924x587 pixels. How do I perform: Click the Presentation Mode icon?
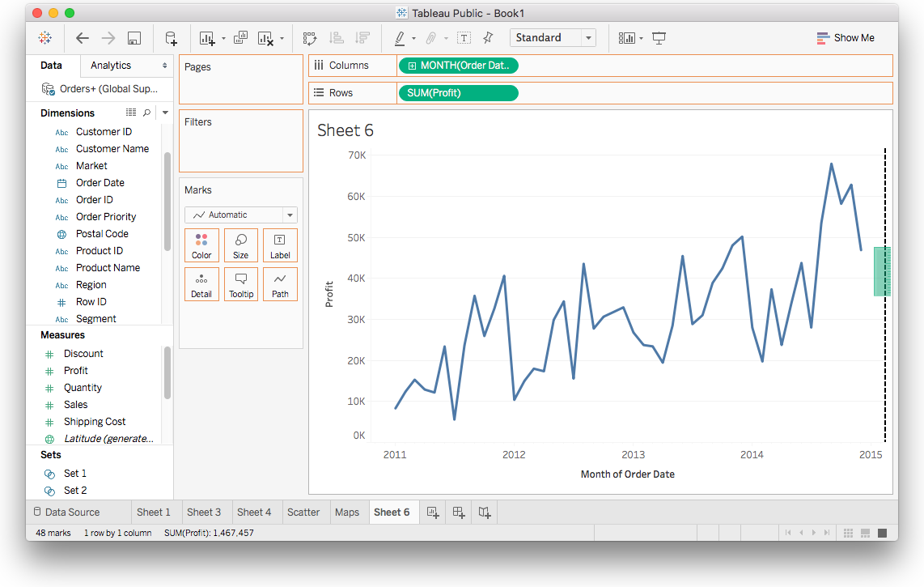(659, 38)
